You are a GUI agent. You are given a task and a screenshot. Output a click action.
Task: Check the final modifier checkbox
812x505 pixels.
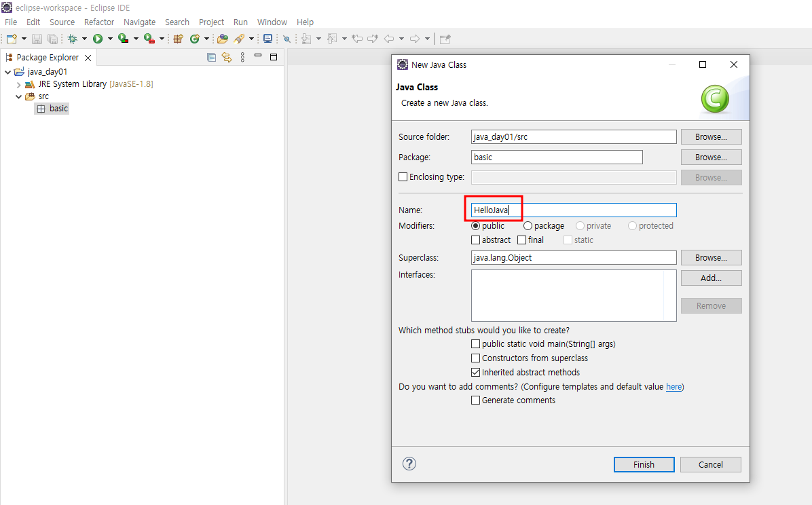click(522, 240)
